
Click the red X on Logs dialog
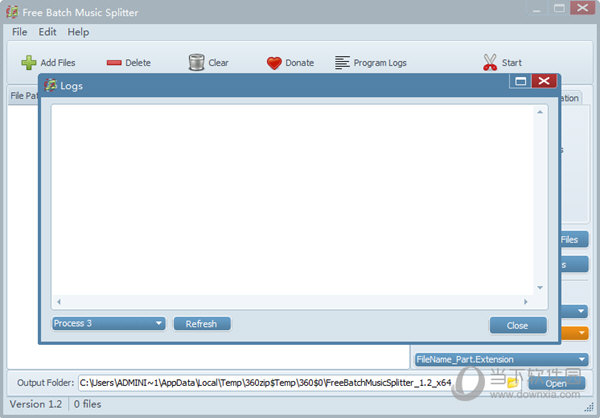coord(544,81)
